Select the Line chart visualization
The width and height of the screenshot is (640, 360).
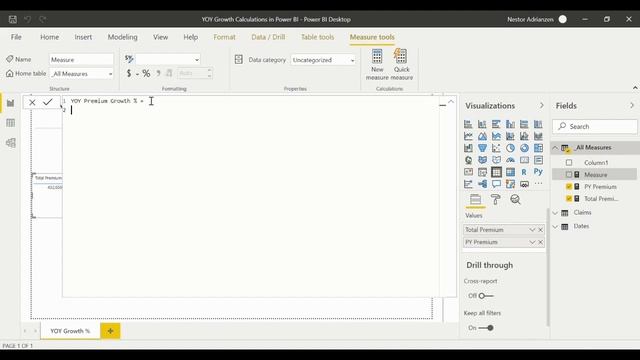(468, 136)
